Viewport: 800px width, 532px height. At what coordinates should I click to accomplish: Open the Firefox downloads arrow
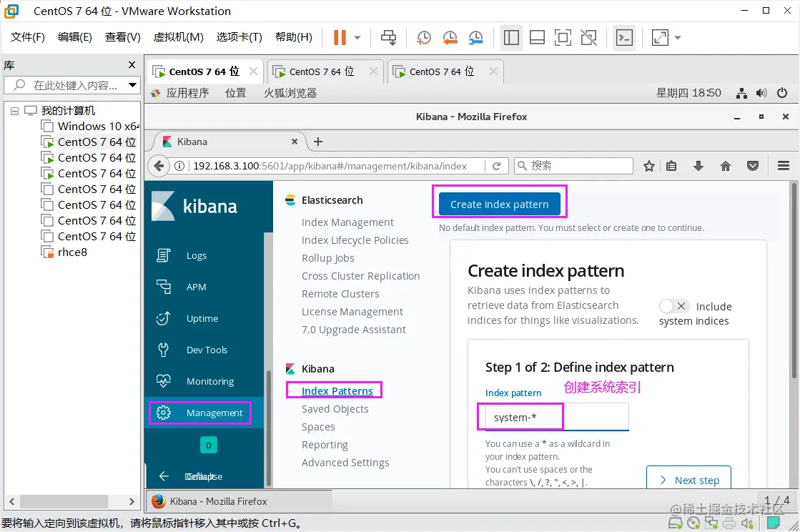698,166
